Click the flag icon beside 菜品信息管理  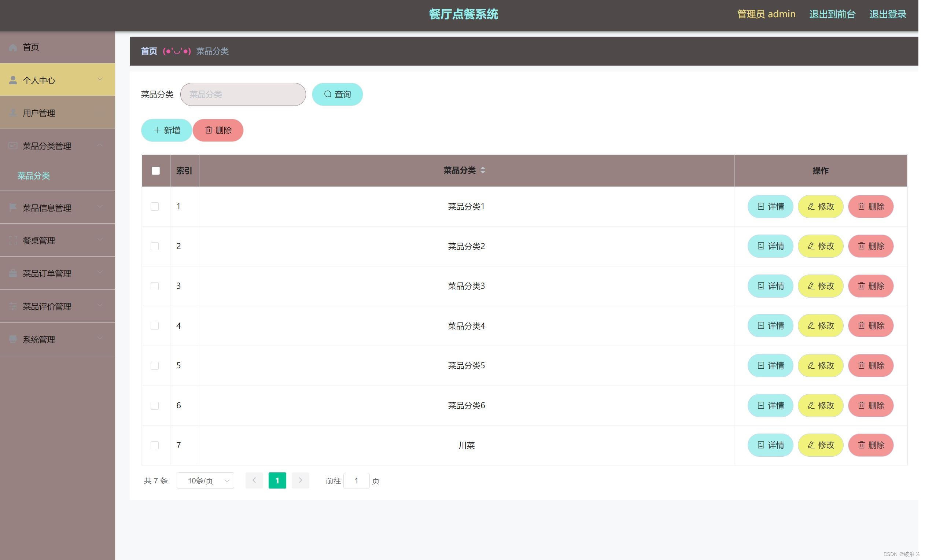pos(13,207)
